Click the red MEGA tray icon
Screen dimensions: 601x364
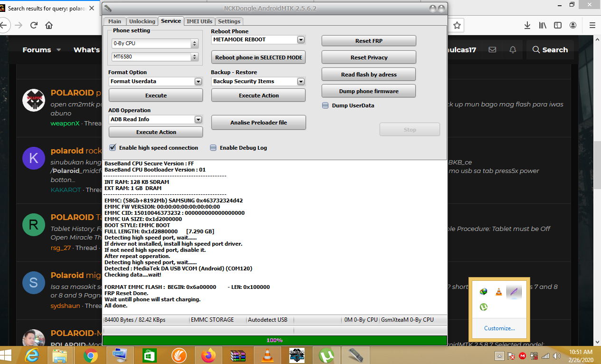pyautogui.click(x=523, y=355)
